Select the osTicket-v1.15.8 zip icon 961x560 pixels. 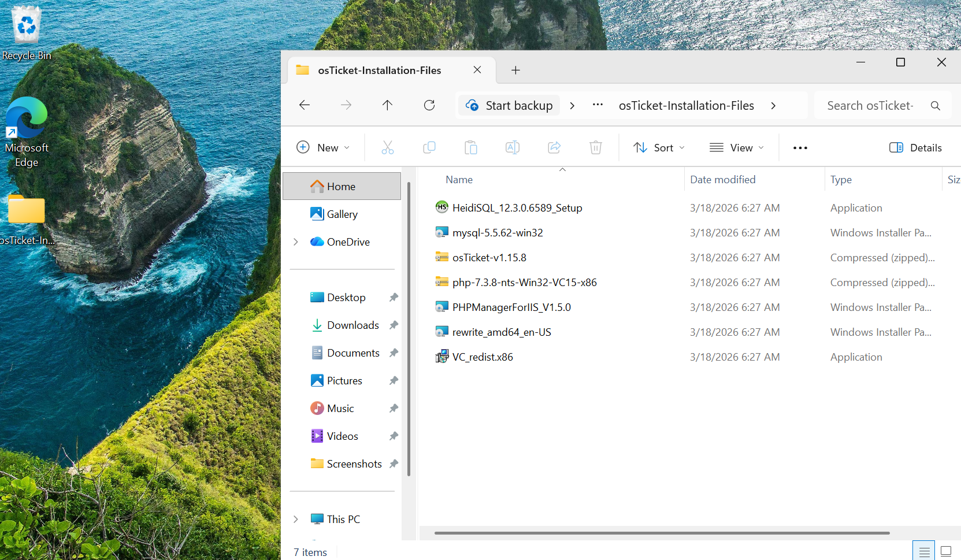tap(442, 257)
